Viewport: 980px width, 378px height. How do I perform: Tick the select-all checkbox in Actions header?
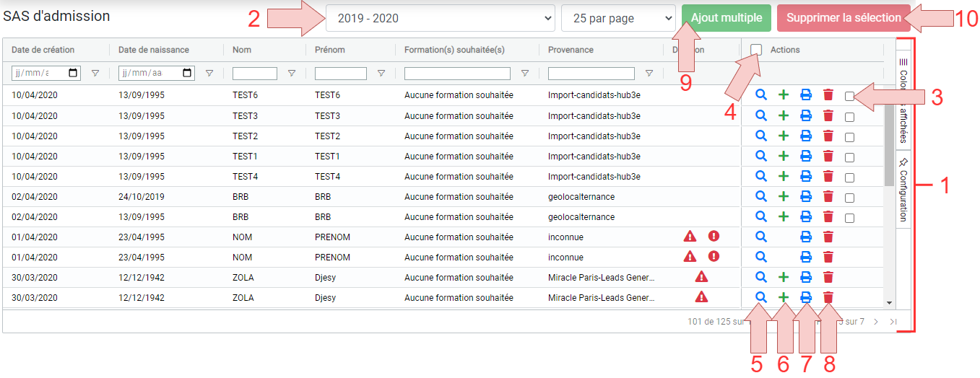(x=756, y=50)
